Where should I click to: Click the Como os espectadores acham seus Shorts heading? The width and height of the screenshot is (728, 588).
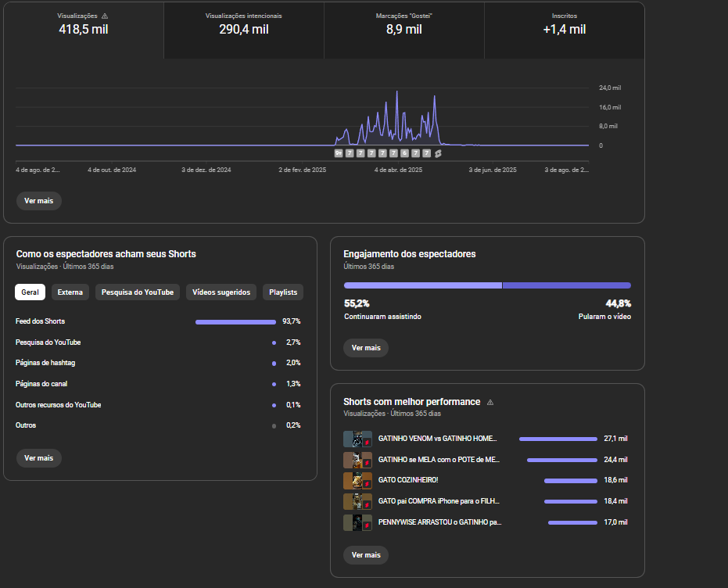[x=106, y=254]
